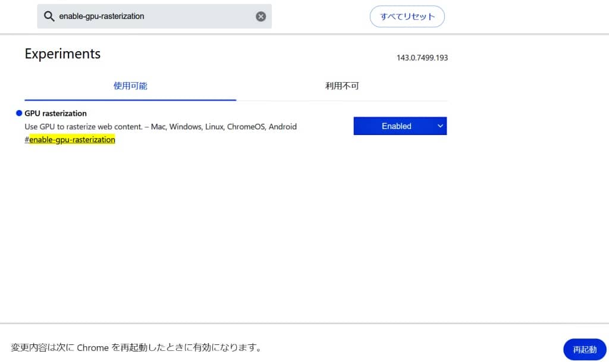This screenshot has width=609, height=364.
Task: Click the chevron arrow on Enabled dropdown
Action: pos(440,126)
